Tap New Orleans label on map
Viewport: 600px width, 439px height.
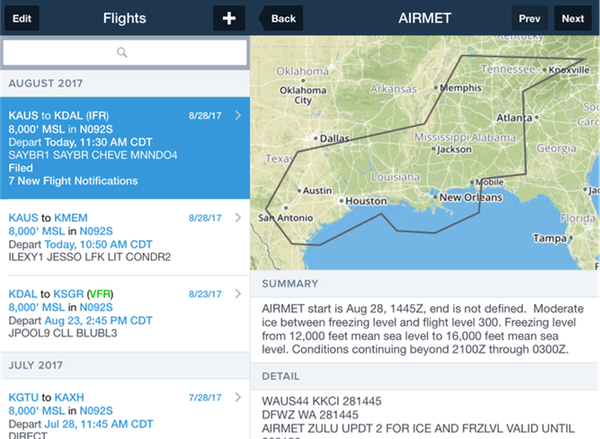pyautogui.click(x=471, y=197)
